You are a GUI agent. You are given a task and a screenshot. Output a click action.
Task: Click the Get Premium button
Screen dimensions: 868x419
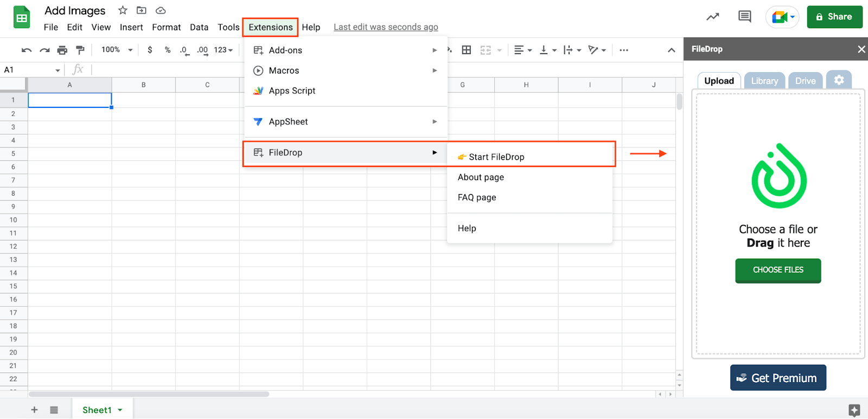(778, 378)
